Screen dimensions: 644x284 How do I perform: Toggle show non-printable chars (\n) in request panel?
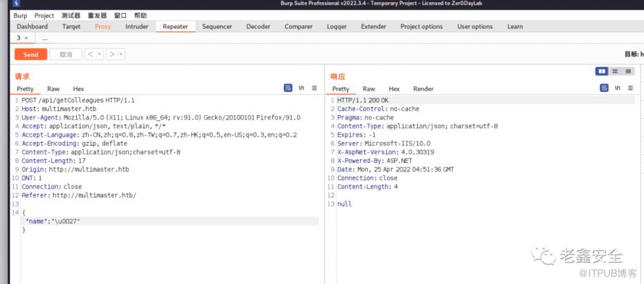301,88
